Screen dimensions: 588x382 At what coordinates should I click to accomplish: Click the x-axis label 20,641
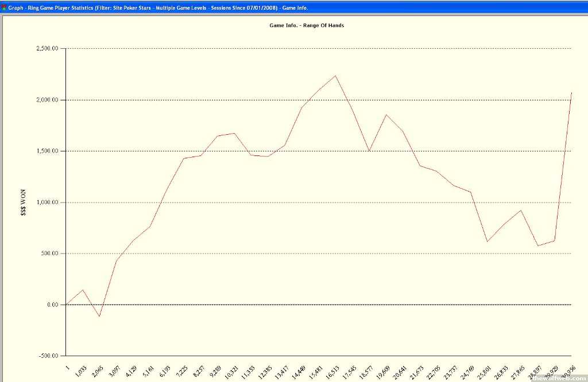pyautogui.click(x=400, y=372)
